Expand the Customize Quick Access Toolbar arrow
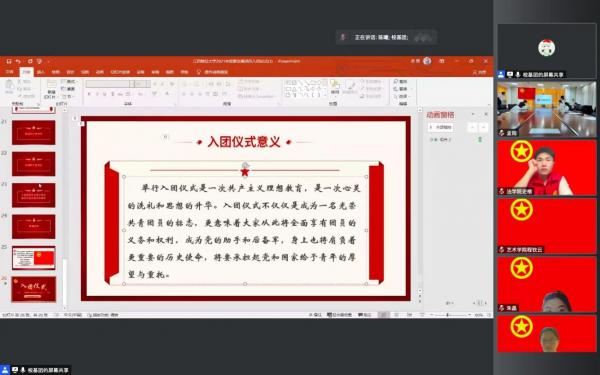600x375 pixels. tap(49, 61)
